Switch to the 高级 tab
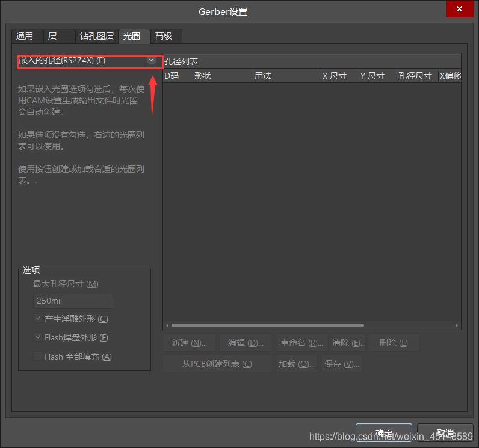The height and width of the screenshot is (448, 479). click(166, 36)
